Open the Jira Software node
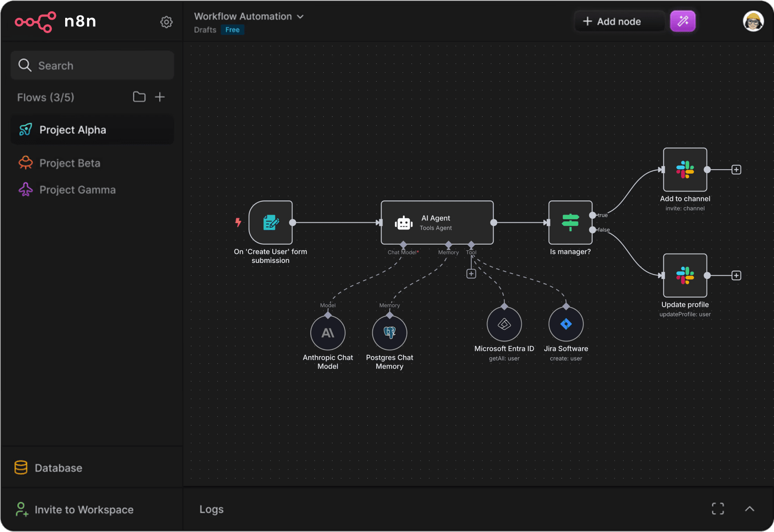This screenshot has height=532, width=774. [566, 324]
